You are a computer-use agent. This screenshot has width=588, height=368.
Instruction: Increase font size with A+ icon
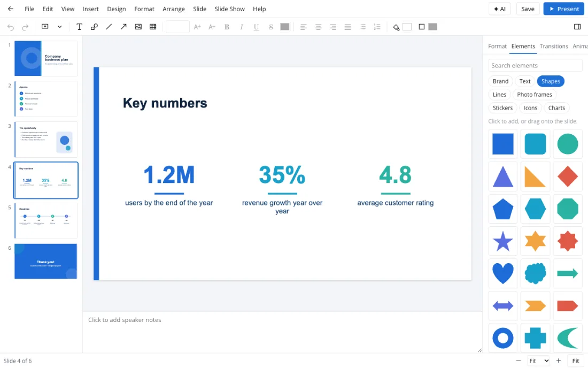(x=197, y=27)
